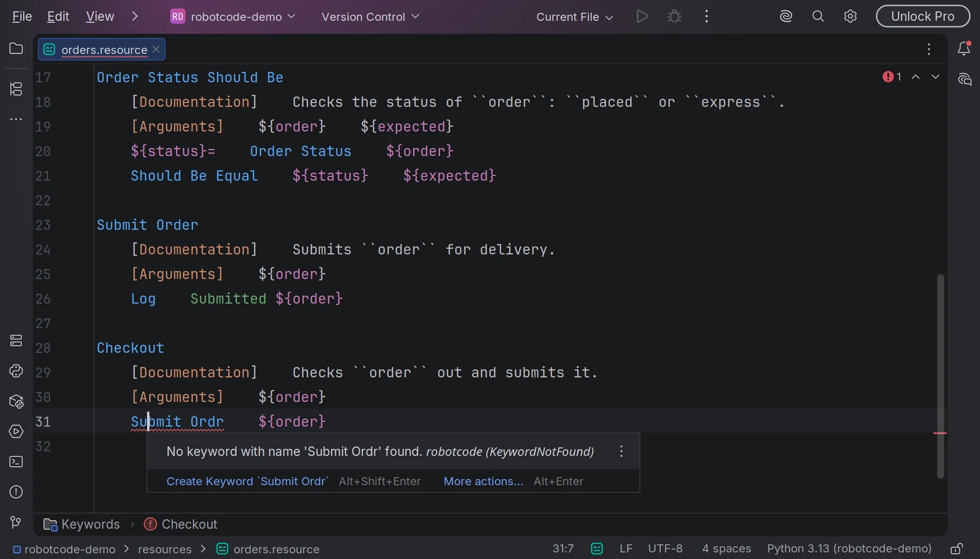The height and width of the screenshot is (559, 980).
Task: Click 'Checkout' keyword name on line 28
Action: 131,348
